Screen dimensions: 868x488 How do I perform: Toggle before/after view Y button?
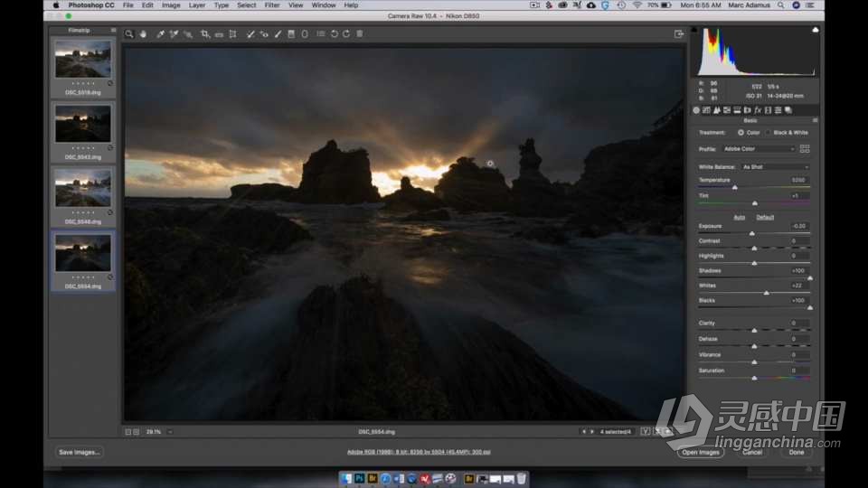(x=646, y=432)
